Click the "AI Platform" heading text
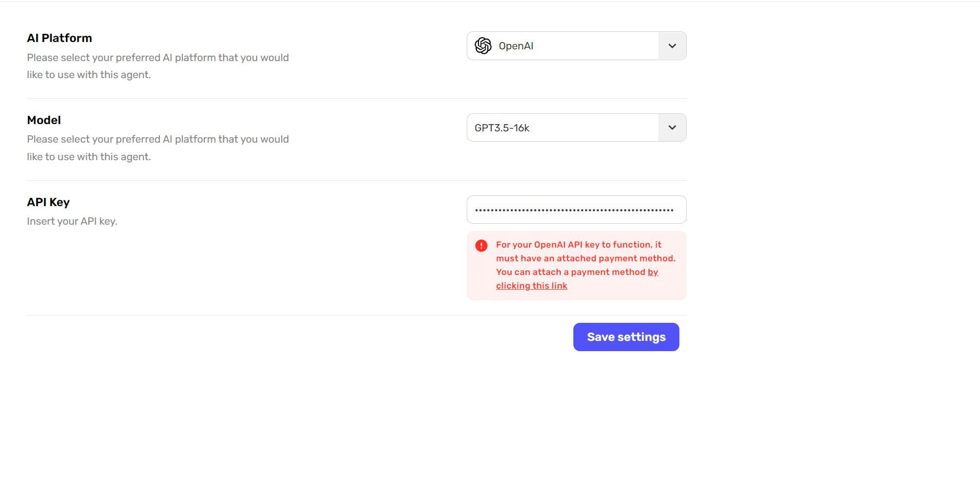Screen dimensions: 980x484 coord(60,38)
